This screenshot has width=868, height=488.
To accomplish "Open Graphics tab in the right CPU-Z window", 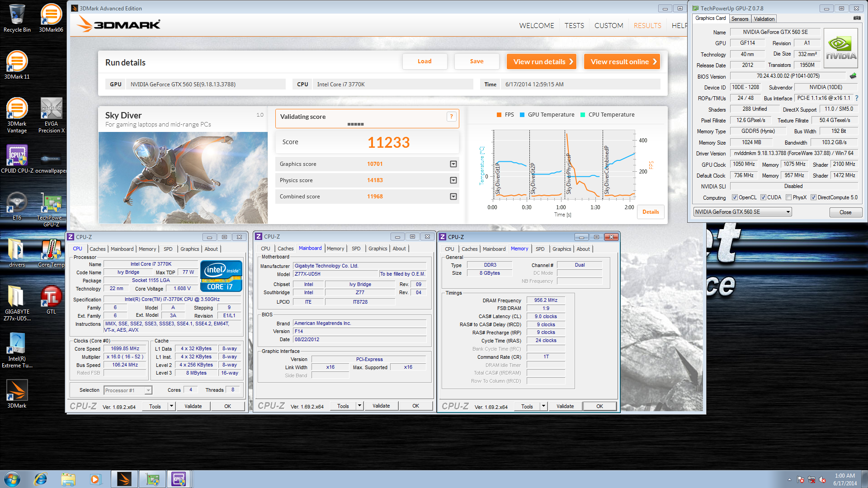I will click(x=561, y=249).
